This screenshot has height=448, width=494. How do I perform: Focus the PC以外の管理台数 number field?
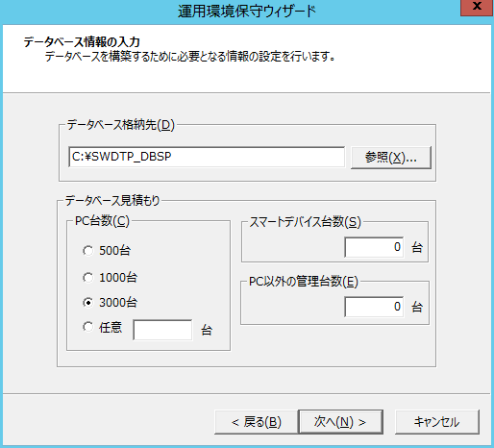[x=374, y=307]
